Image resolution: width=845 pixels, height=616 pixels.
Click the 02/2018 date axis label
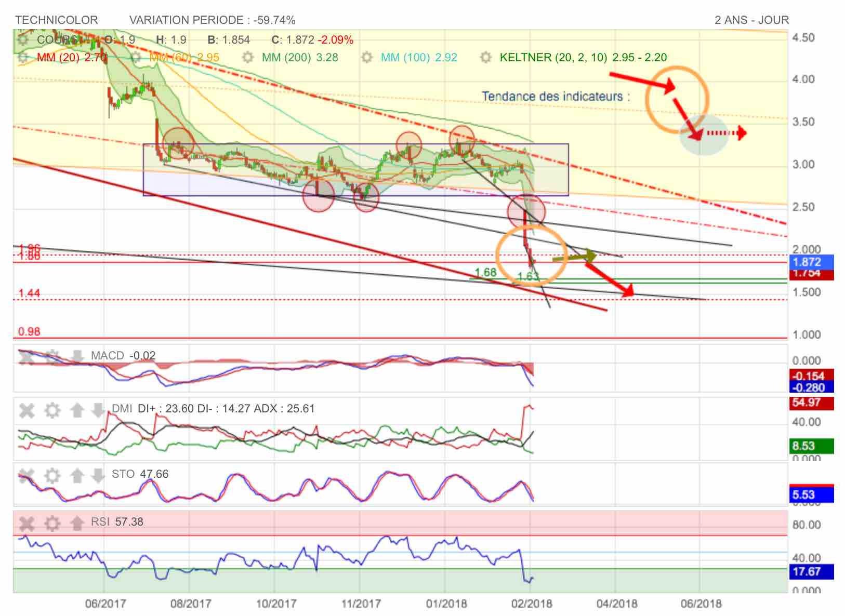click(x=532, y=604)
